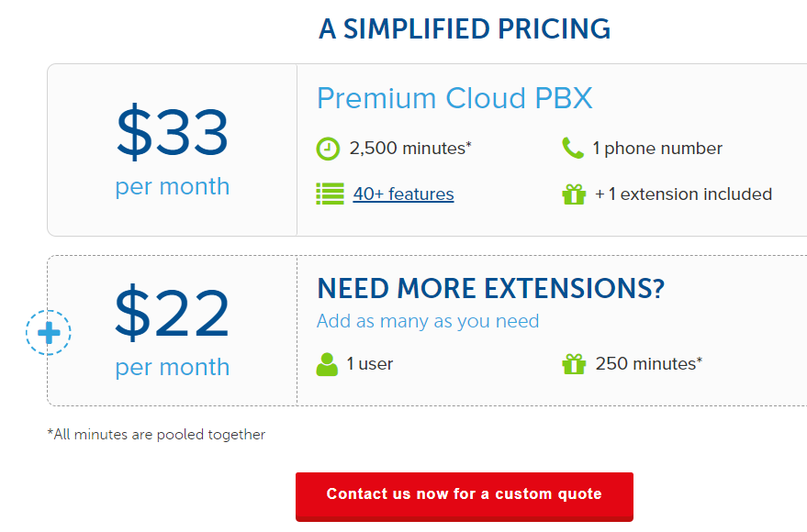
Task: Click the $22 price figure
Action: pos(172,312)
